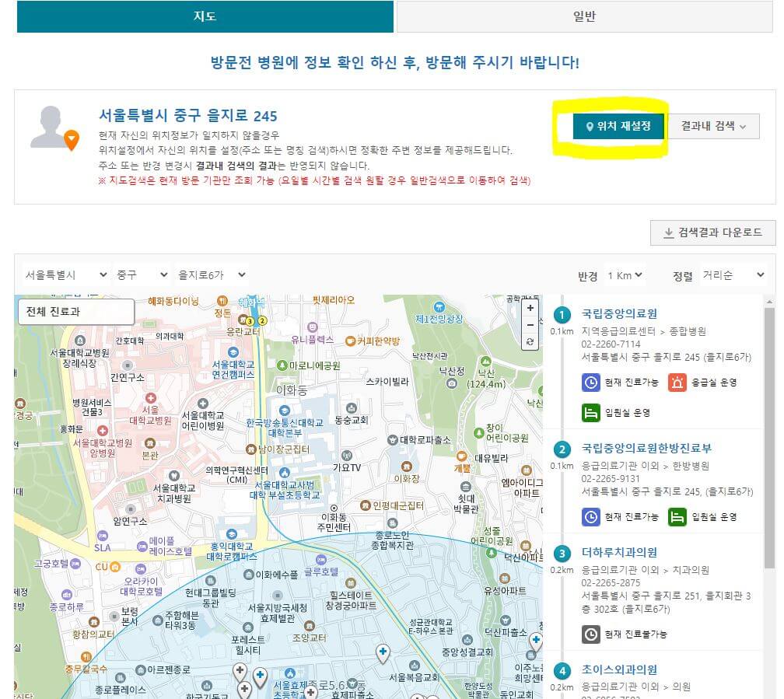
Task: Click the results list scrollbar
Action: tap(769, 438)
